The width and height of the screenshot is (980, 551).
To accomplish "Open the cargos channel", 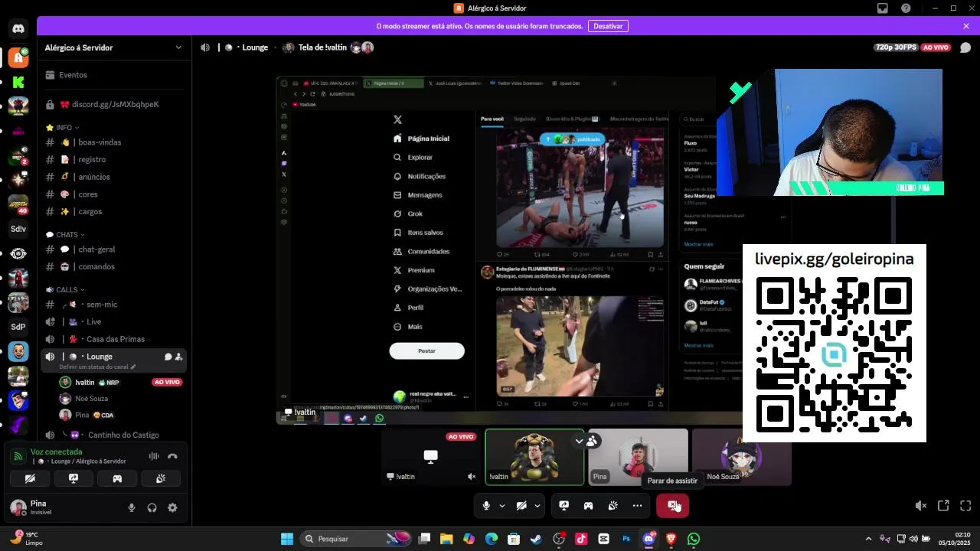I will (115, 211).
